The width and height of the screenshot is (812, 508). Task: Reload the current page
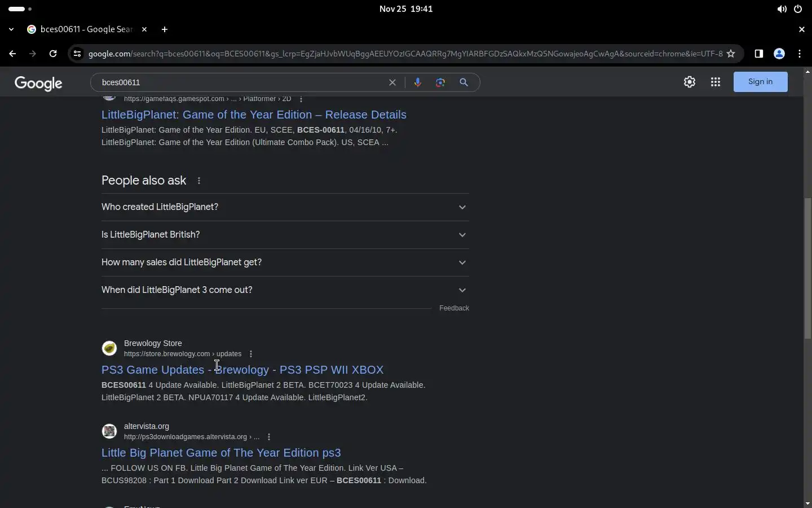coord(53,54)
